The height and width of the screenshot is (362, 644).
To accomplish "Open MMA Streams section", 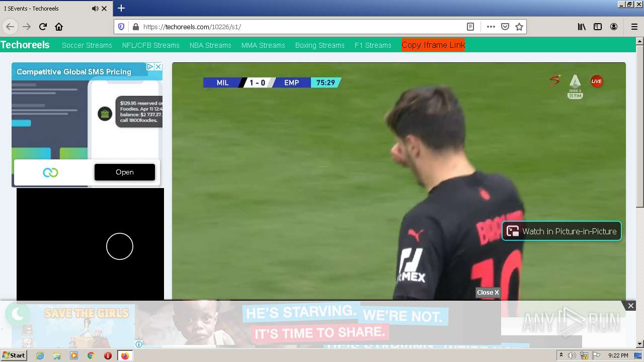I will click(x=263, y=45).
